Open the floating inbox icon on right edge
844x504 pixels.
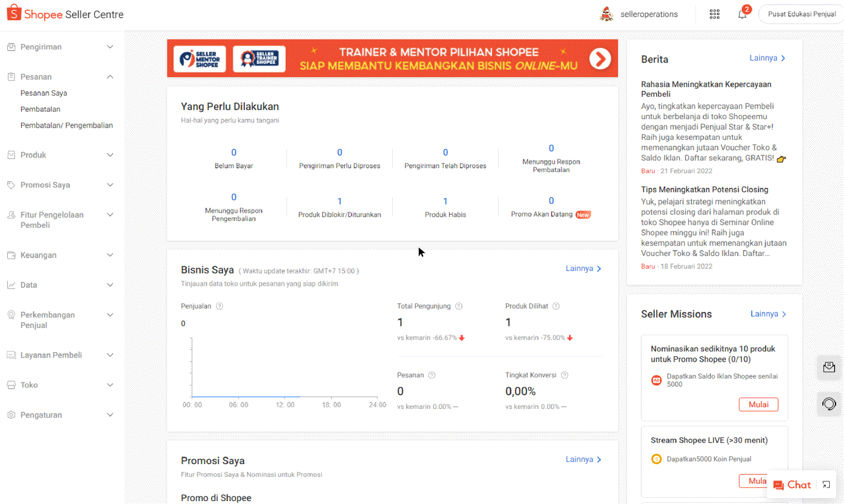(829, 367)
